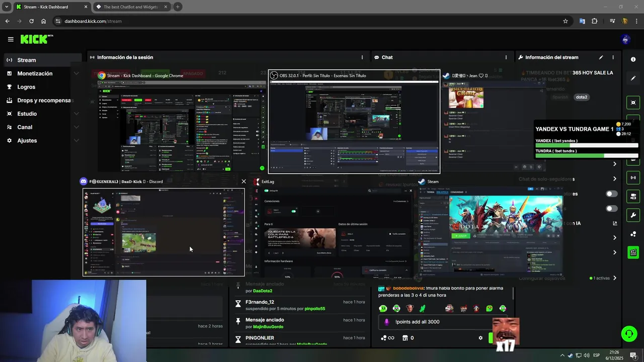Open 'Información del stream' three-dot menu
Image resolution: width=644 pixels, height=362 pixels.
[613, 57]
